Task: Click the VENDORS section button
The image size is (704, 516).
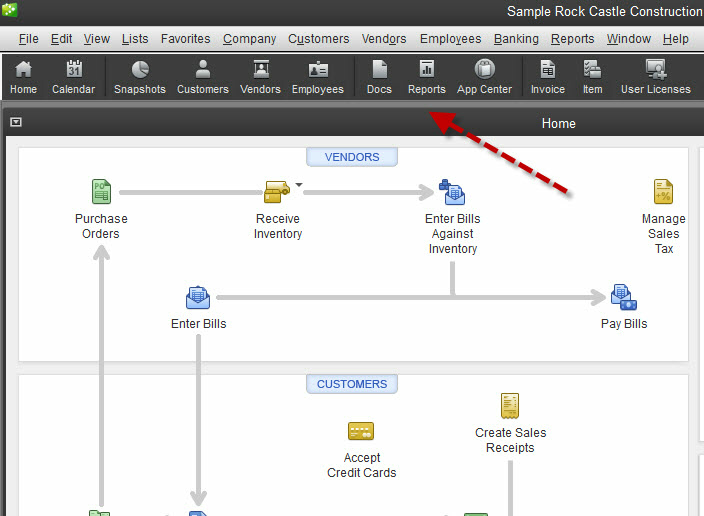Action: (x=352, y=157)
